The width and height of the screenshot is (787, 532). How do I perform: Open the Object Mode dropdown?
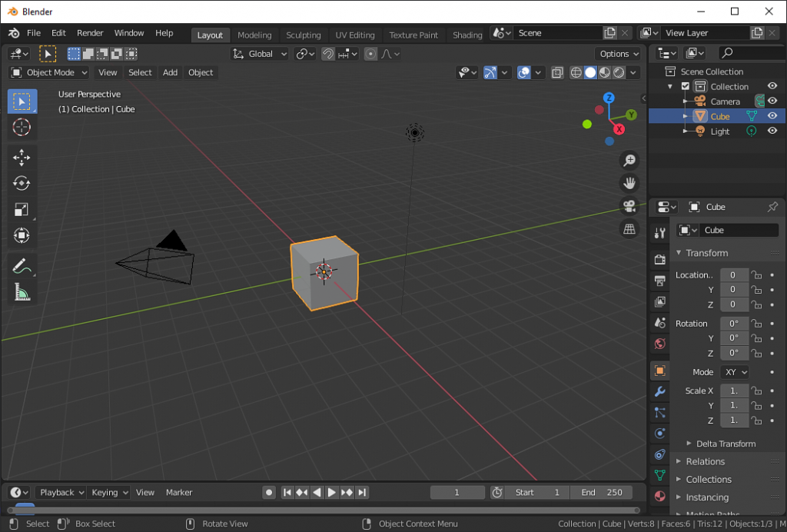tap(48, 72)
